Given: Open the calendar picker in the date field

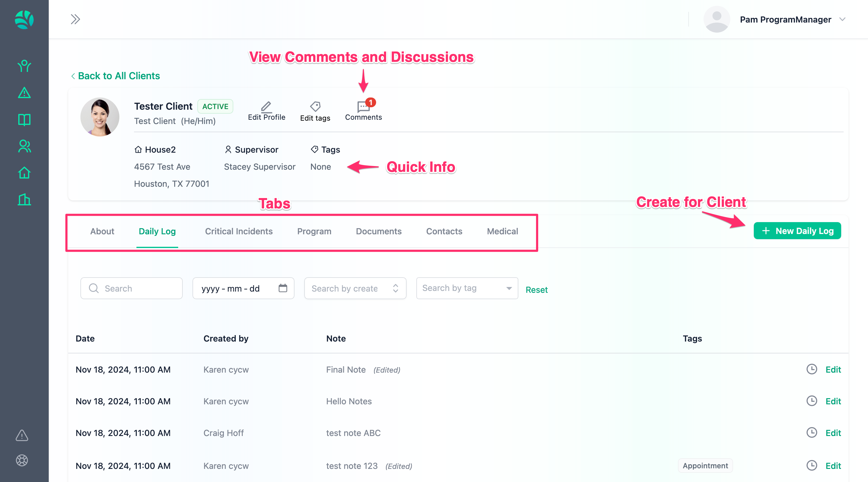Looking at the screenshot, I should [x=283, y=288].
